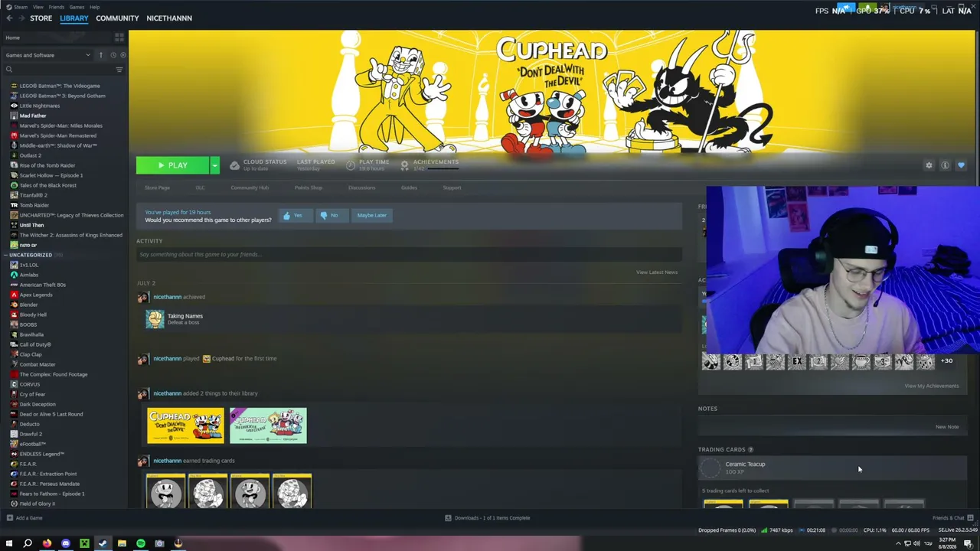Open Cuphead game settings gear
980x551 pixels.
click(929, 165)
